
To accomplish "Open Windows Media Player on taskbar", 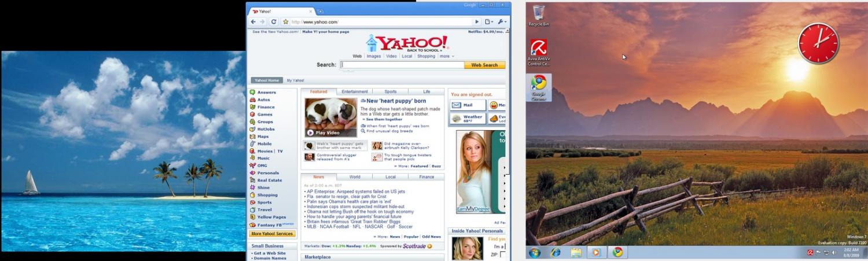I will point(596,252).
